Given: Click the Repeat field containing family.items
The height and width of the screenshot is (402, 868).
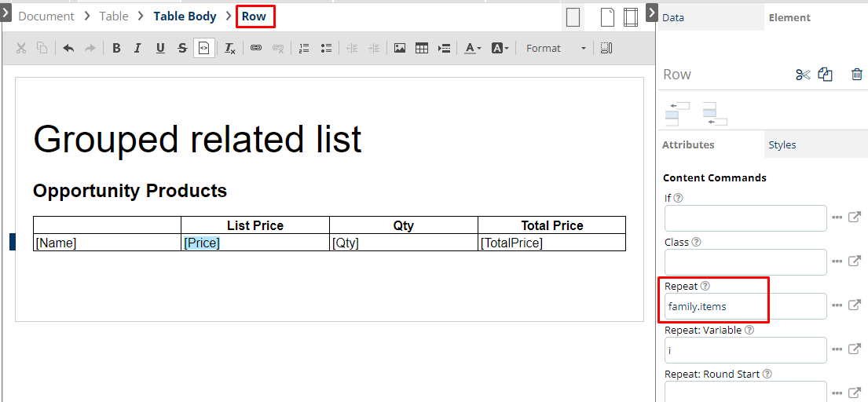Looking at the screenshot, I should [745, 306].
